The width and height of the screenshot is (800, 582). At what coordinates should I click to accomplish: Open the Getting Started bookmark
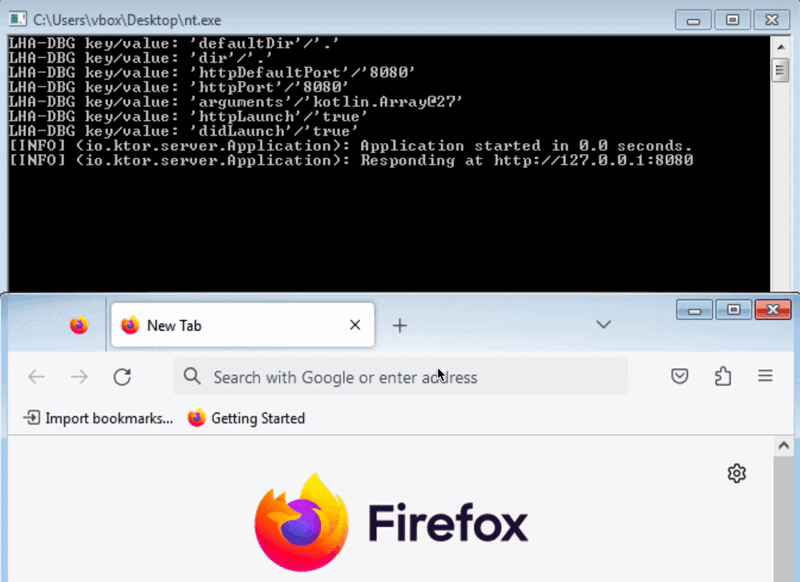(x=246, y=418)
